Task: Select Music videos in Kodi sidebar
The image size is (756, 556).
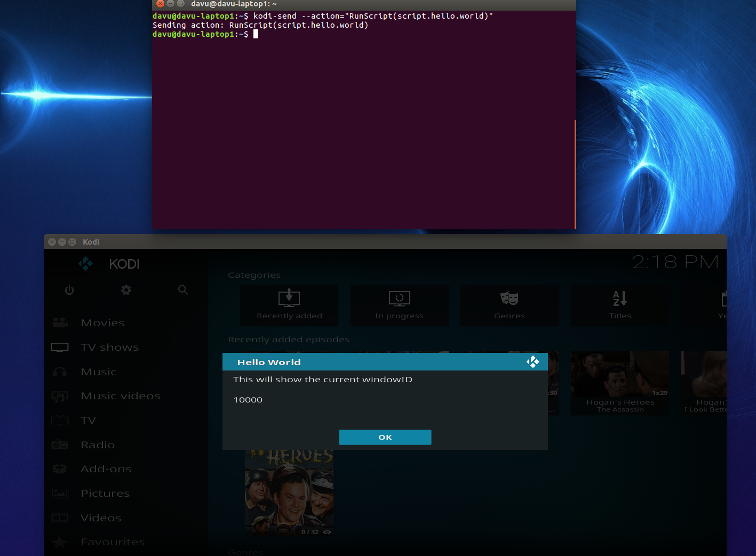Action: coord(121,396)
